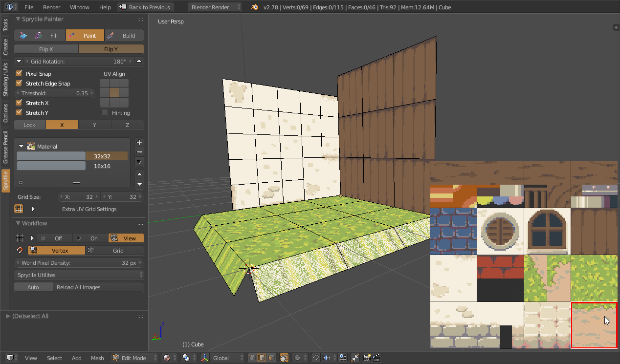Open the Blender Render engine dropdown
Screen dimensions: 620x364
pyautogui.click(x=215, y=7)
